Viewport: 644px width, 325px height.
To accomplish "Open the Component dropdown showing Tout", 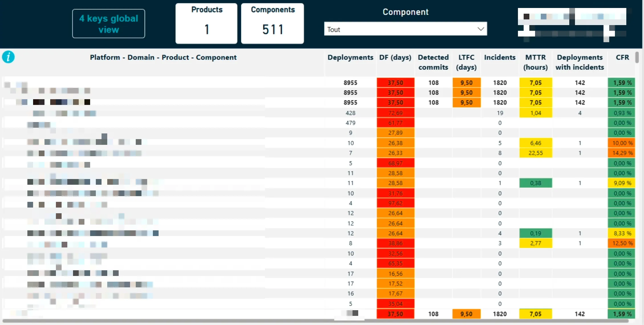I will [x=405, y=29].
